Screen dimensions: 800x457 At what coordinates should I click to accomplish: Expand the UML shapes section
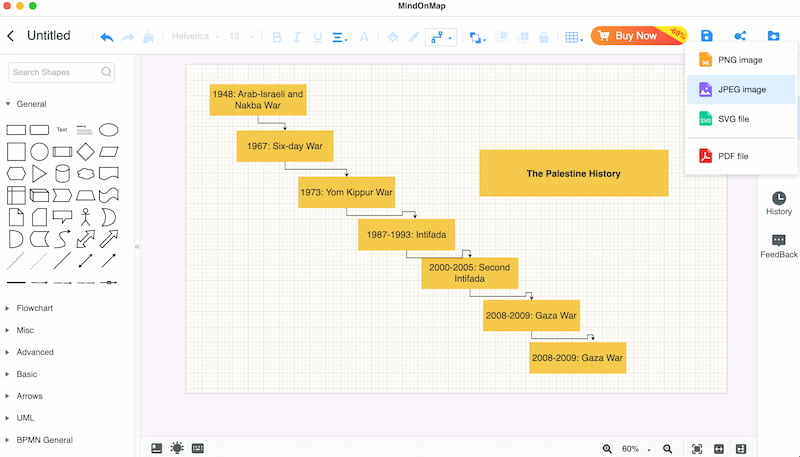(x=20, y=418)
